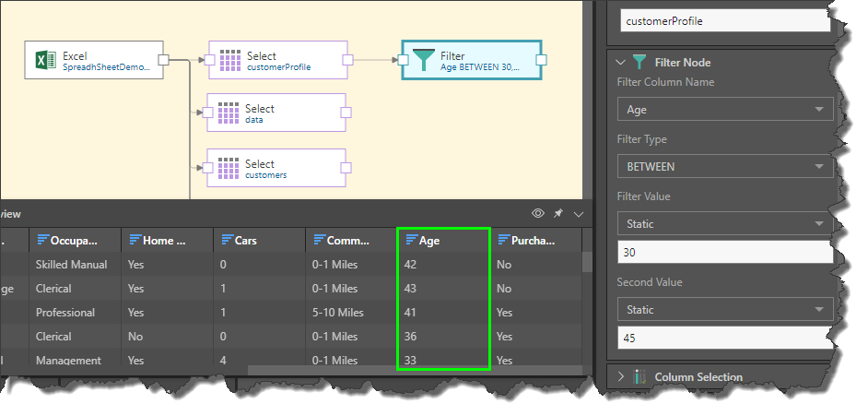Image resolution: width=868 pixels, height=416 pixels.
Task: Sort by the Age column header
Action: pos(443,241)
